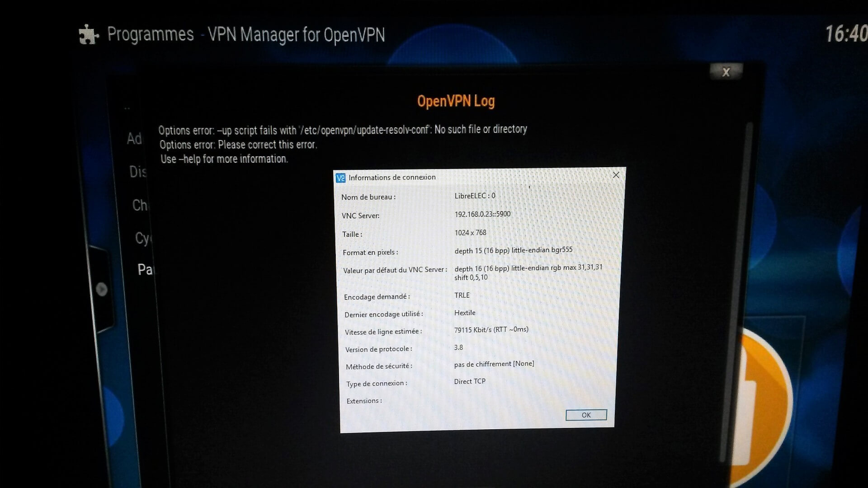Select the highlighted "Pa" sidebar entry
The width and height of the screenshot is (868, 488).
click(x=145, y=270)
